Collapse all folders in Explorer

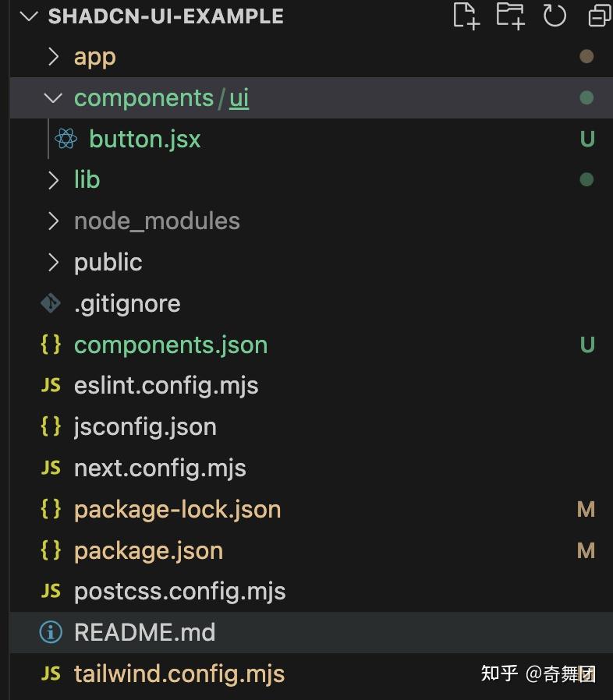(599, 16)
